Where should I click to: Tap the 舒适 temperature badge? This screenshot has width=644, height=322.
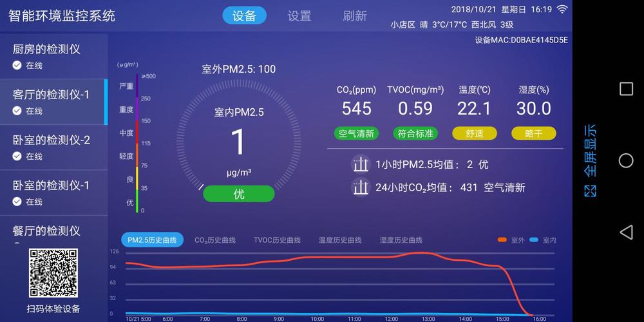(x=475, y=133)
